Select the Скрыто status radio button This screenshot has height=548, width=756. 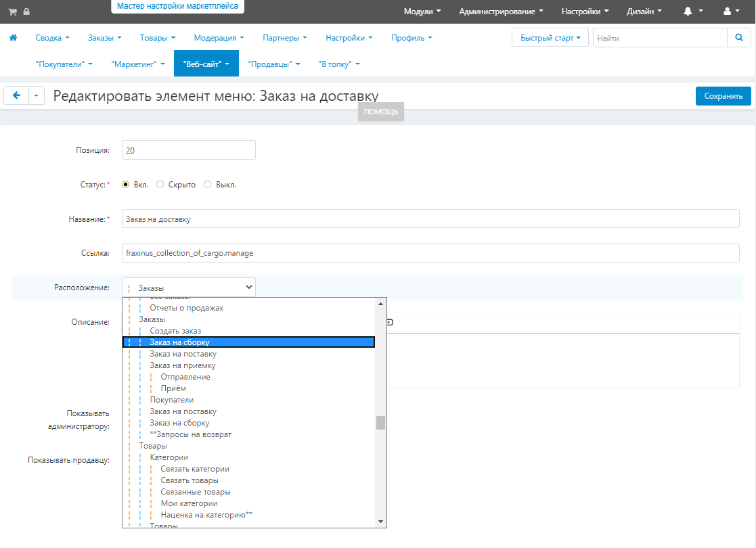pos(160,185)
